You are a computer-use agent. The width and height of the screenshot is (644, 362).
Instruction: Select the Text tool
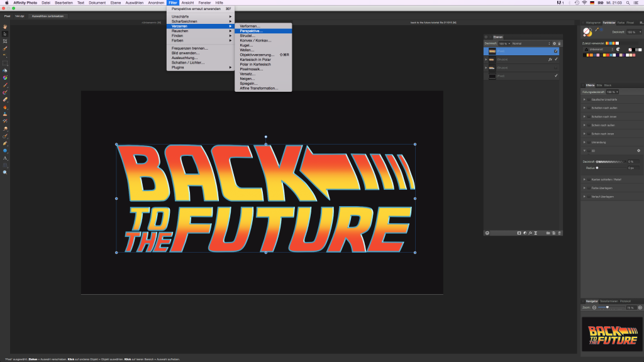pos(5,158)
